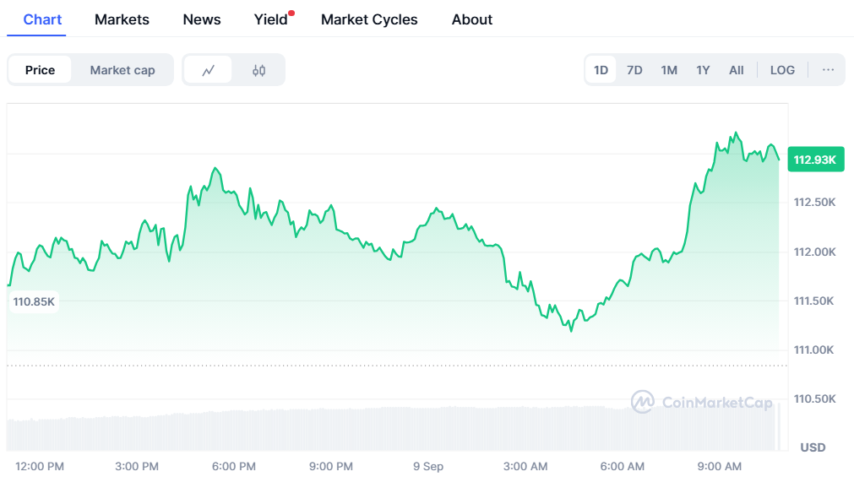Open the About tab
Screen dimensions: 854x504
(x=472, y=19)
